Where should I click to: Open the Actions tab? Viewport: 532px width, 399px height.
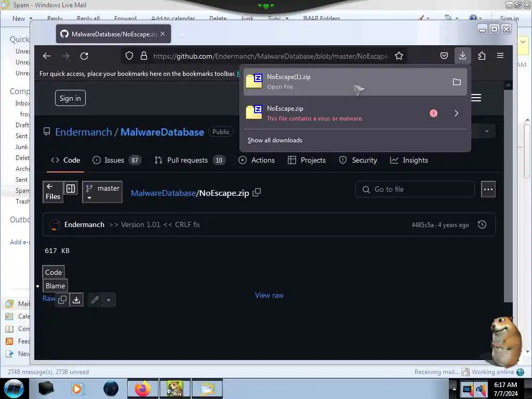pos(257,160)
